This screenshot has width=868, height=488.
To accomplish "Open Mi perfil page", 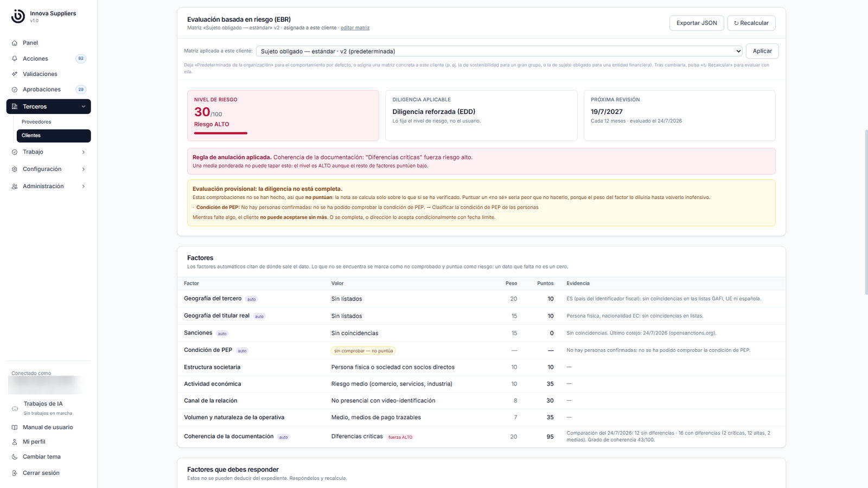I will tap(34, 442).
